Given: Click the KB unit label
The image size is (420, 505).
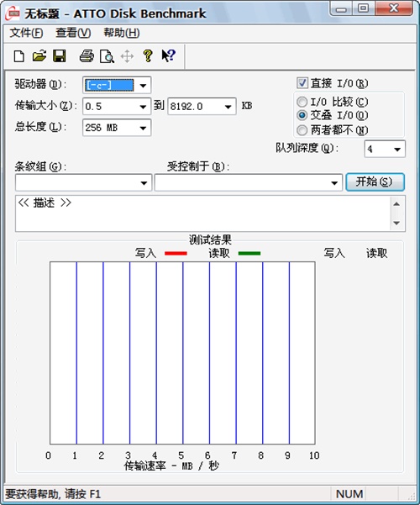Looking at the screenshot, I should [247, 106].
